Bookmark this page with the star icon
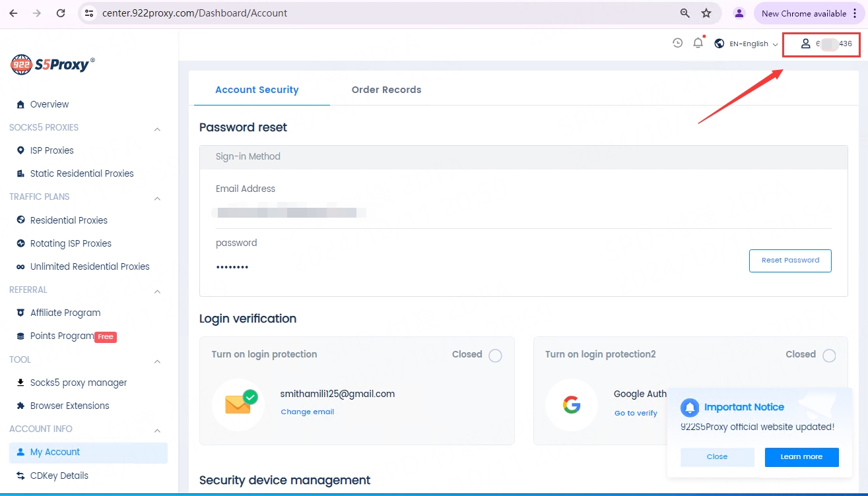 (706, 13)
